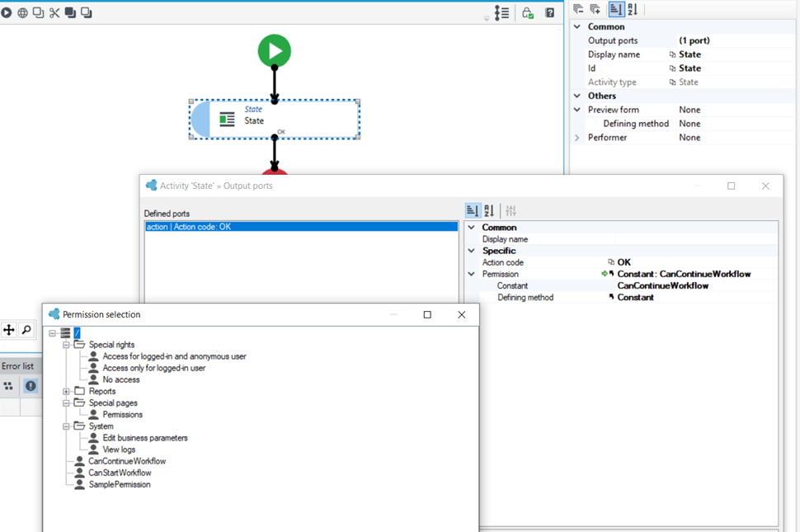Expand the Performer property row

point(577,138)
